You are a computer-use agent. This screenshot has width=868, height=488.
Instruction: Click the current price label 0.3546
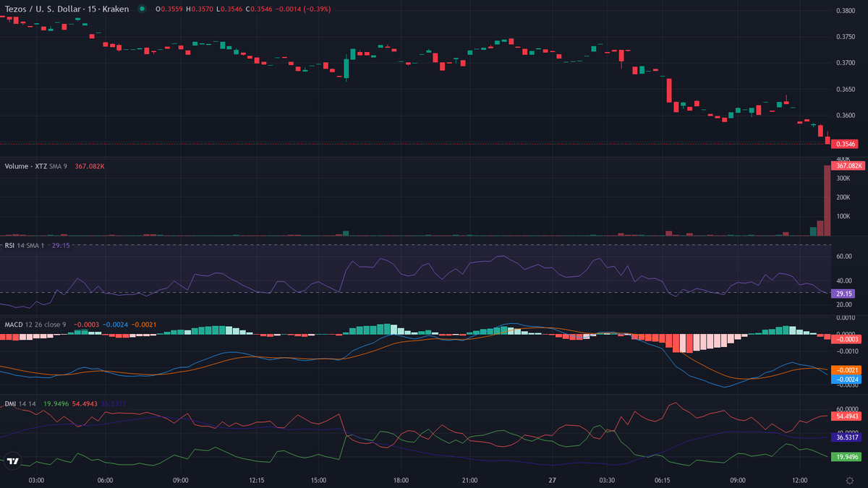(846, 144)
